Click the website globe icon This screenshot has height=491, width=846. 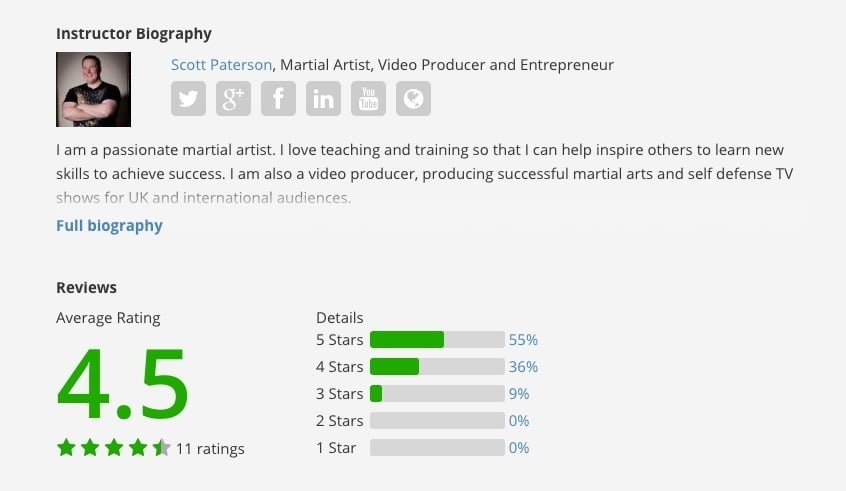[x=413, y=98]
